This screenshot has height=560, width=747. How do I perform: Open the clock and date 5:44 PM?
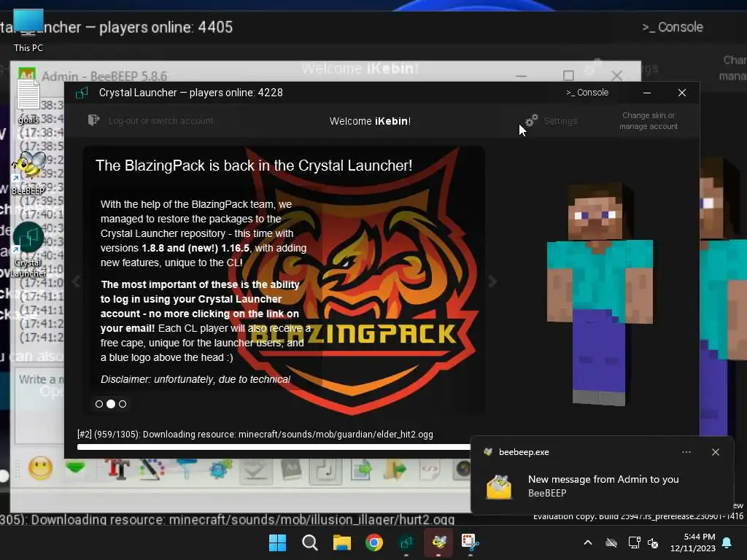pyautogui.click(x=693, y=542)
